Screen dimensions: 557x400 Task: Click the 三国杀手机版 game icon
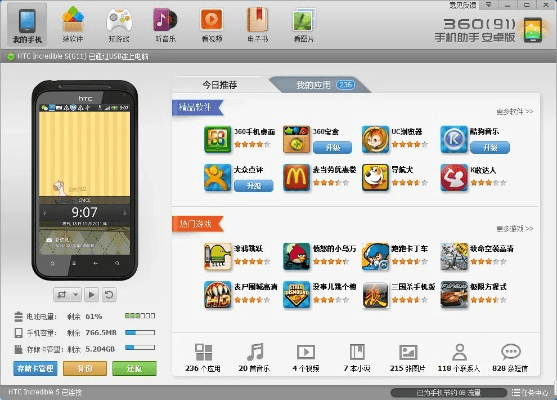tap(375, 294)
